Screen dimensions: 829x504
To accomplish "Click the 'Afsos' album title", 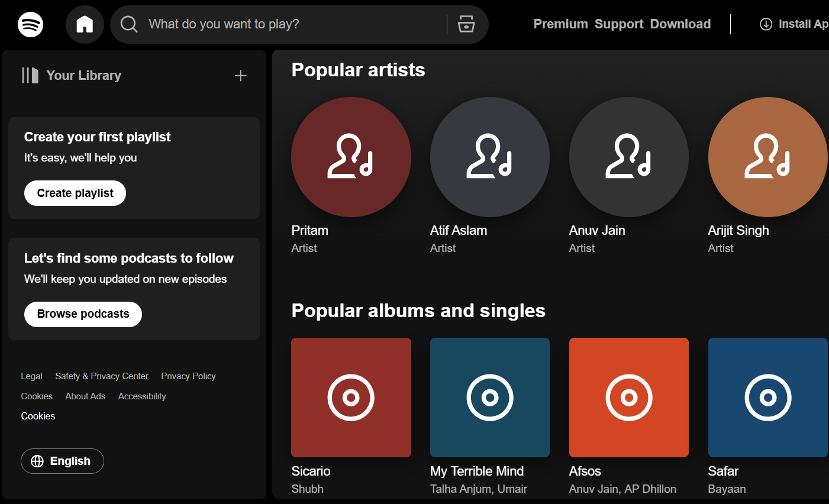I will (x=585, y=471).
